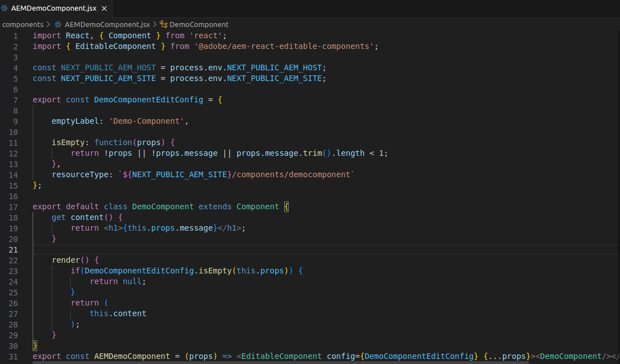
Task: Close the AEMDemoComponent.jsx tab
Action: 104,8
